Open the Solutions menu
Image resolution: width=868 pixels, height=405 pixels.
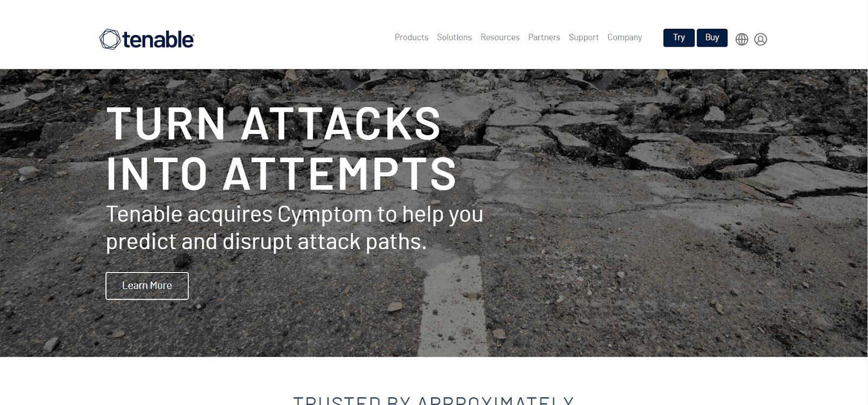click(x=454, y=37)
